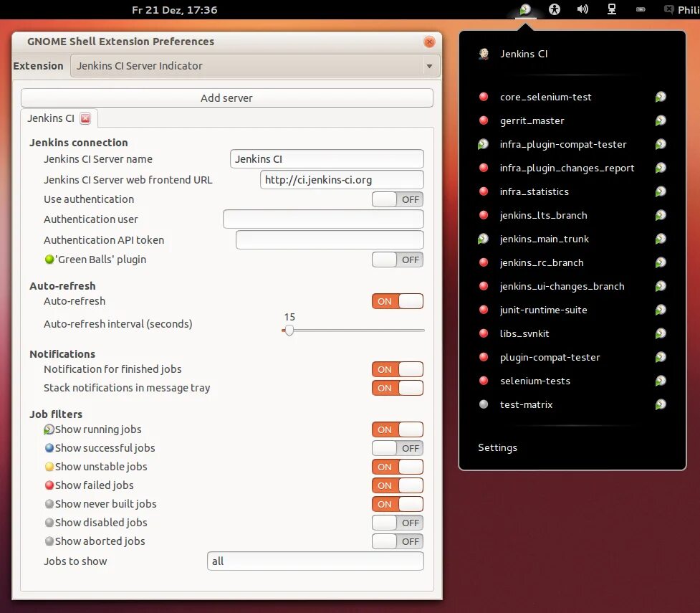This screenshot has height=613, width=700.
Task: Open Settings in the Jenkins menu
Action: pos(497,447)
